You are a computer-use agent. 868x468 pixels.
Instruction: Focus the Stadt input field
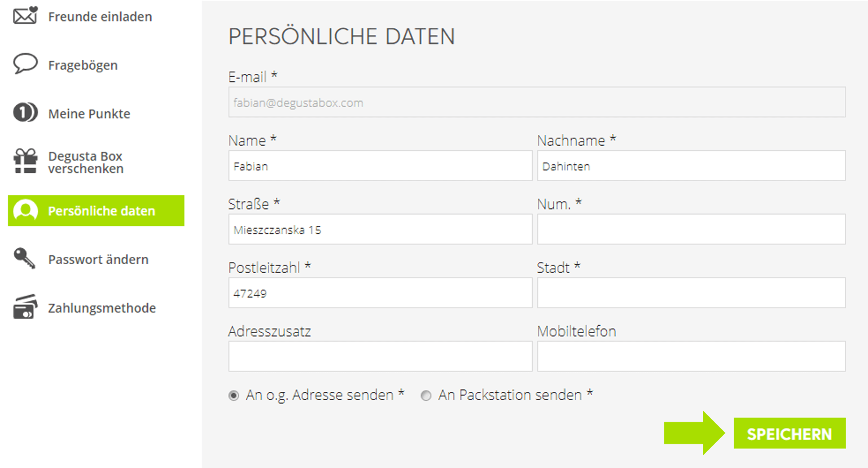[691, 293]
